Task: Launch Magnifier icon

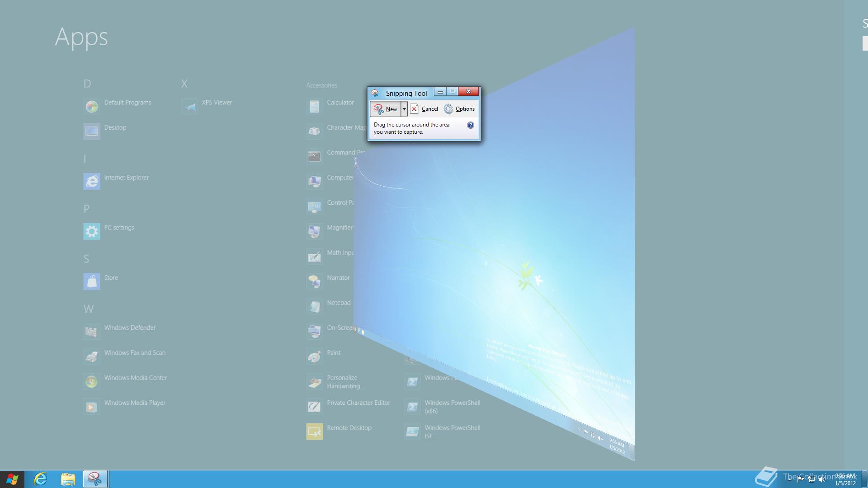Action: (x=315, y=232)
